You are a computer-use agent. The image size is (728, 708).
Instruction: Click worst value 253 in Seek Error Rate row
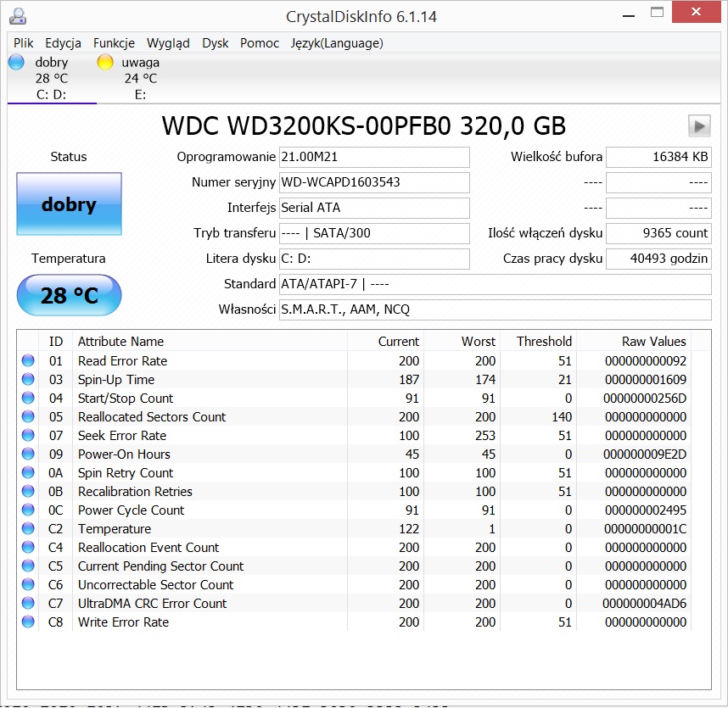pos(485,435)
